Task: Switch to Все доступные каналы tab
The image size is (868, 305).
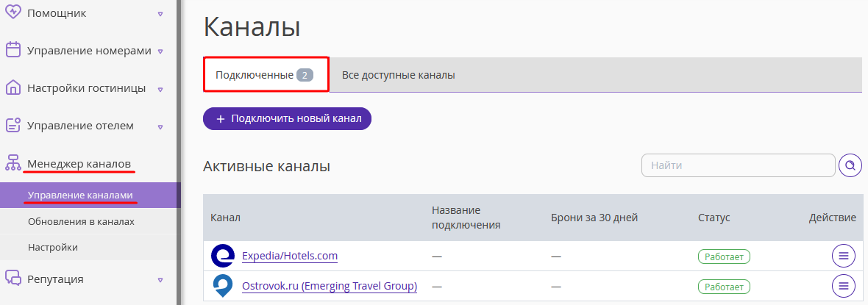Action: click(399, 75)
